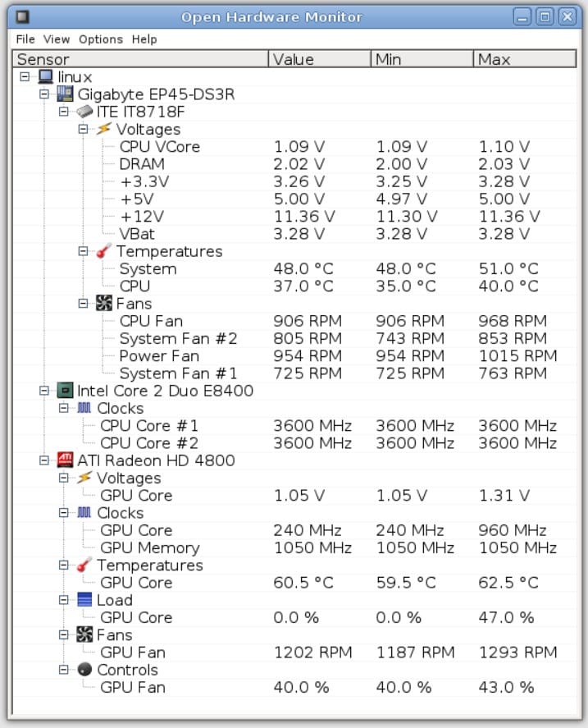588x728 pixels.
Task: Click the thermometer icon under ATI Radeon
Action: click(x=84, y=565)
